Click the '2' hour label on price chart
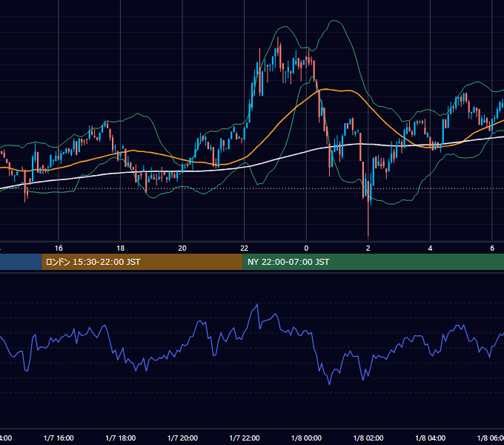 [368, 248]
